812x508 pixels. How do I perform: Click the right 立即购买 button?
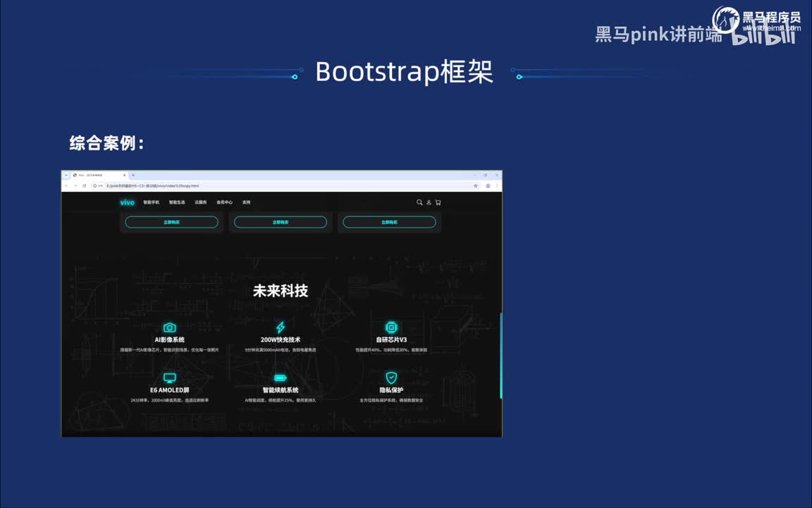tap(389, 222)
